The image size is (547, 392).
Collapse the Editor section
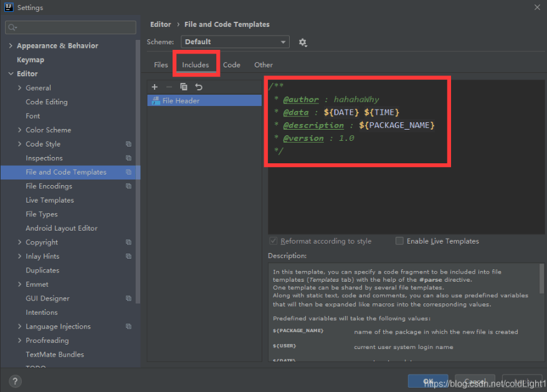pyautogui.click(x=11, y=74)
